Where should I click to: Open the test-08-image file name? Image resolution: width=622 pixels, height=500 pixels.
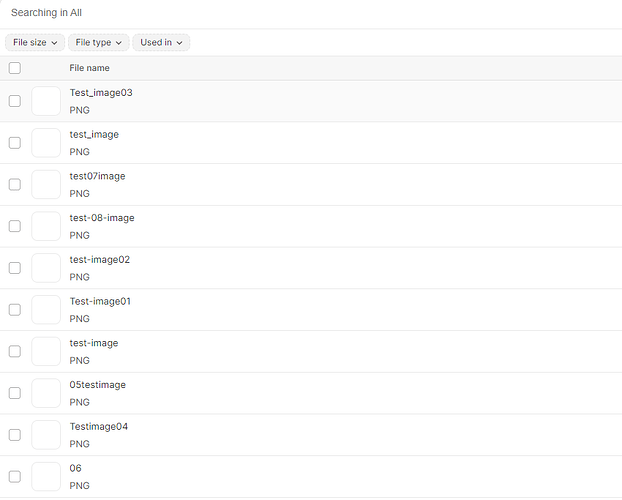click(102, 218)
